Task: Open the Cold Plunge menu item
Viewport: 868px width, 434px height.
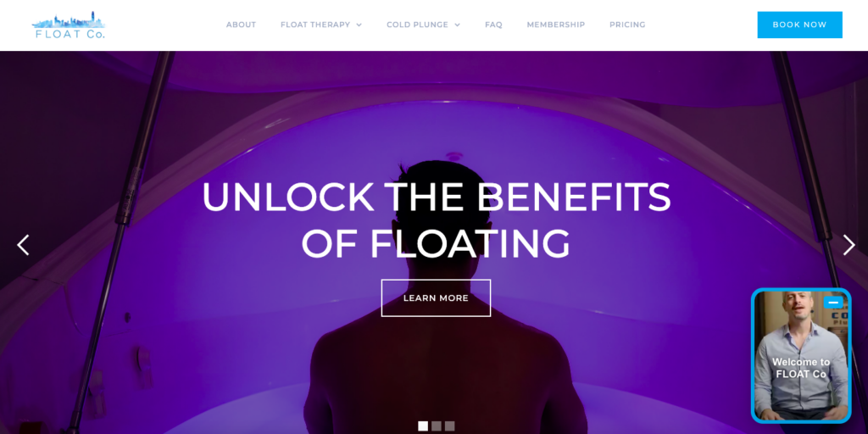Action: click(417, 25)
